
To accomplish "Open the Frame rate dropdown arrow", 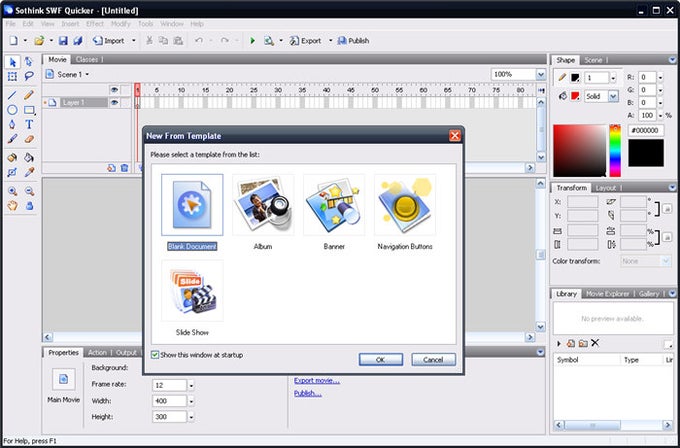I will (191, 385).
